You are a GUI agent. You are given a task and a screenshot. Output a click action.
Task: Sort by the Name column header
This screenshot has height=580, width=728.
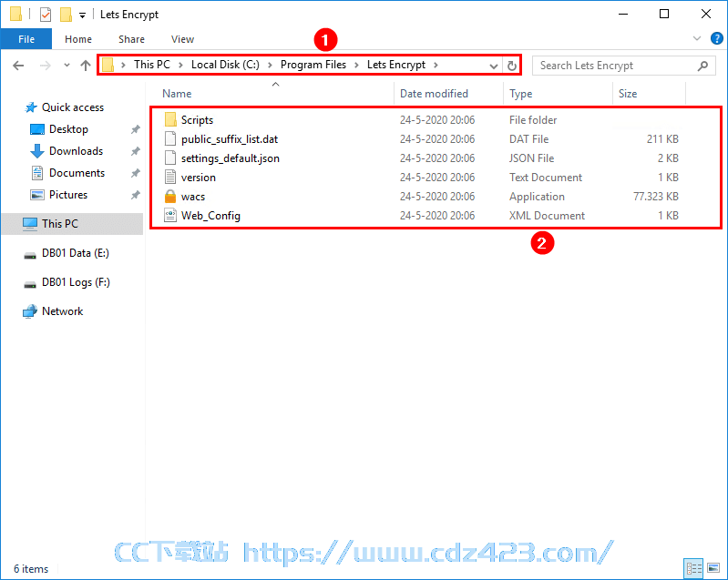tap(177, 94)
